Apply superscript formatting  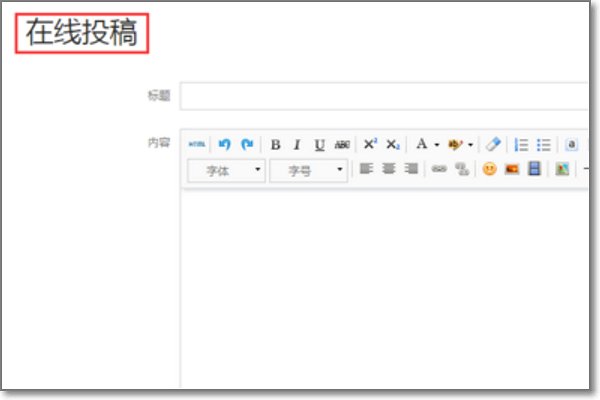tap(370, 144)
